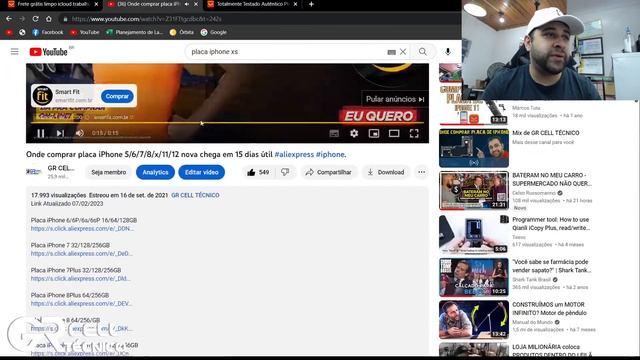
Task: Go forward in the browser
Action: click(22, 19)
